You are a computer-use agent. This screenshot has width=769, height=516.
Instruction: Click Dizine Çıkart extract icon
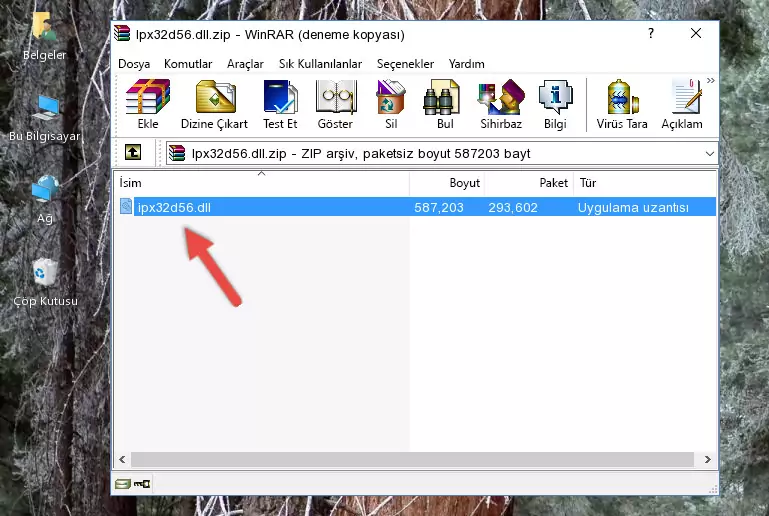pos(215,104)
